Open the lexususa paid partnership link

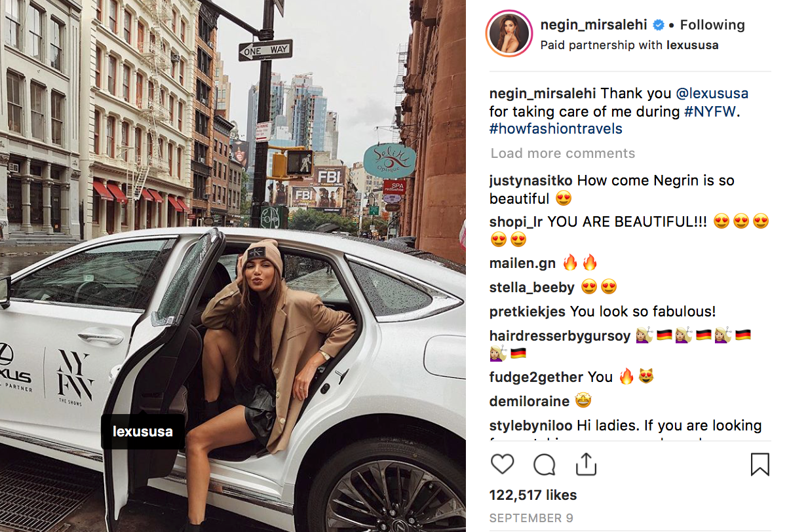(x=693, y=45)
